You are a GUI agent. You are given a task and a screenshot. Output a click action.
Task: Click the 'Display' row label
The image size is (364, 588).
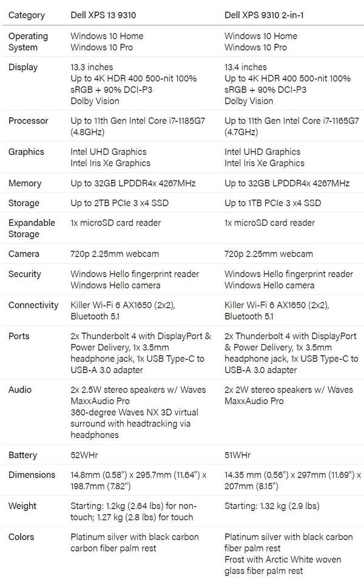coord(23,67)
